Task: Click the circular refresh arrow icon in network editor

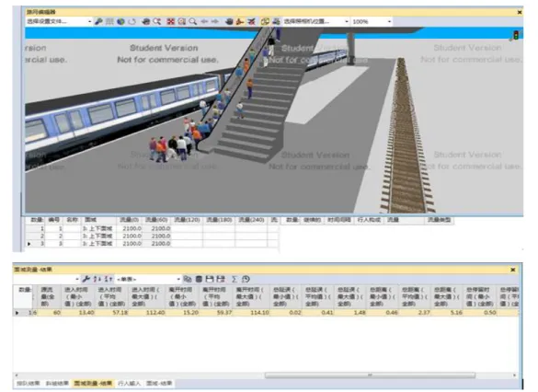Action: 132,21
